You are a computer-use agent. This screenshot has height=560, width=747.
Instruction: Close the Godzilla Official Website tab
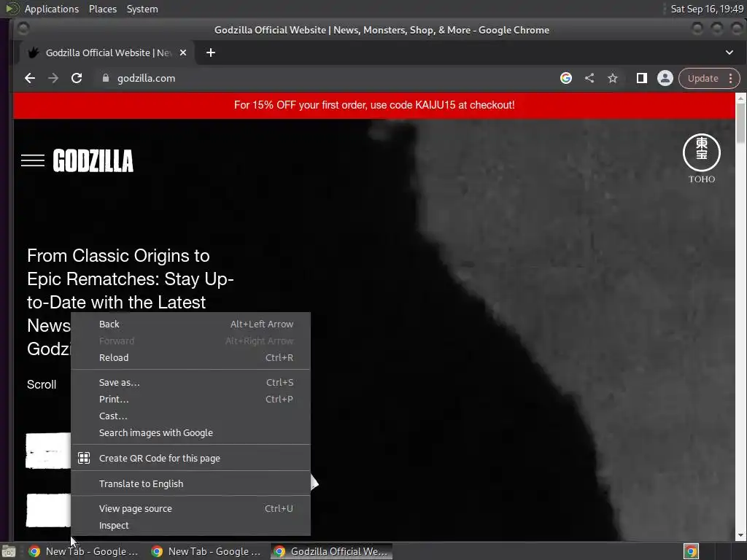tap(183, 52)
